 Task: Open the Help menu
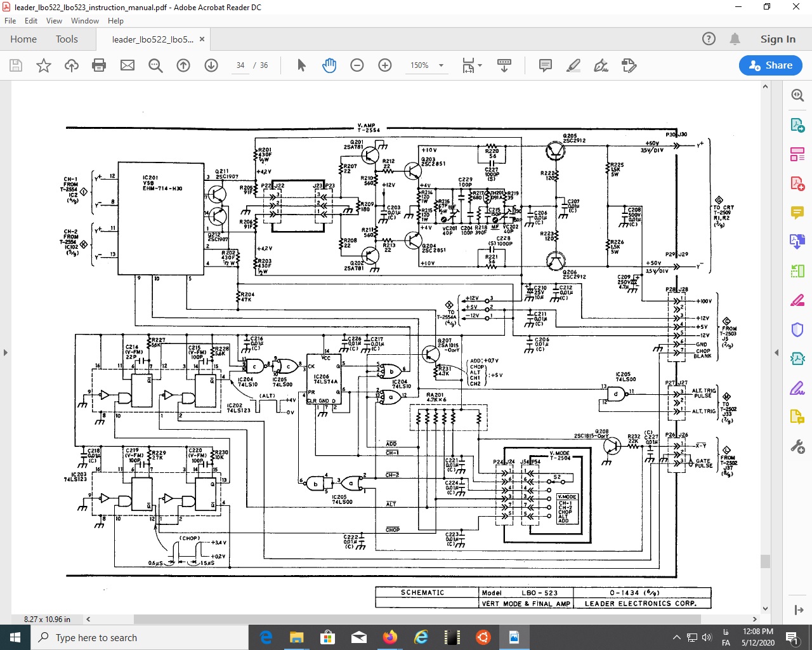click(115, 21)
